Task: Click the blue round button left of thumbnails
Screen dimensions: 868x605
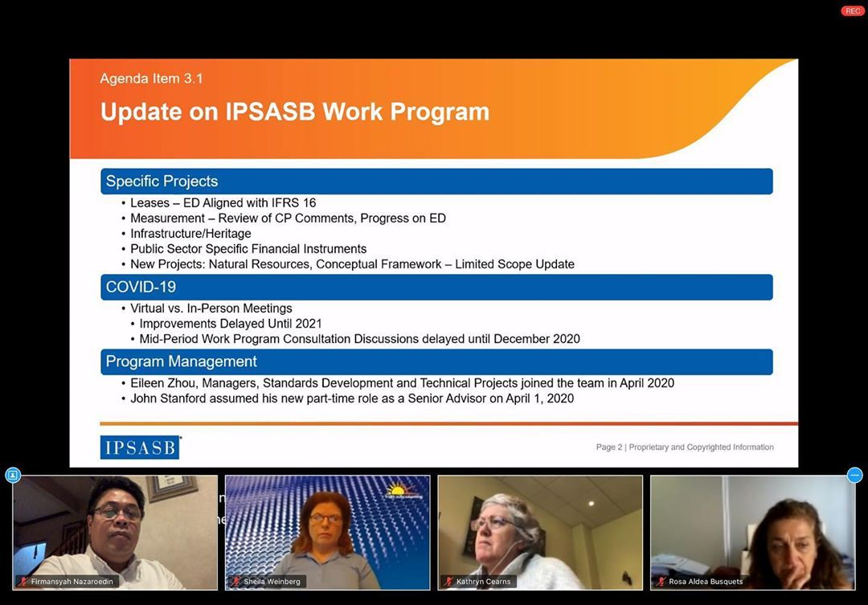Action: click(13, 475)
